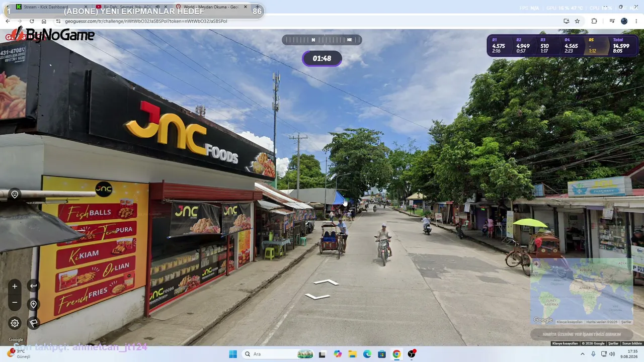Click the R2 score 4.949
Viewport: 644px width, 362px height.
523,46
